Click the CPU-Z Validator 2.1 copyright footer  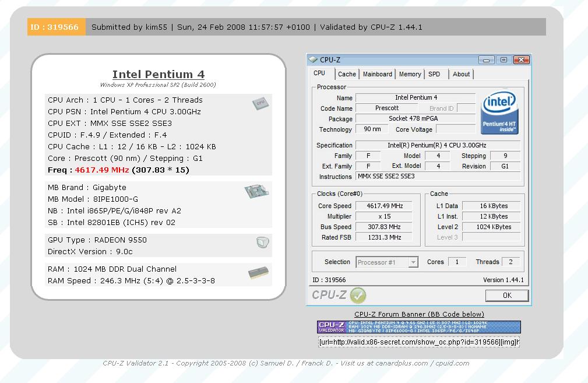(x=286, y=363)
